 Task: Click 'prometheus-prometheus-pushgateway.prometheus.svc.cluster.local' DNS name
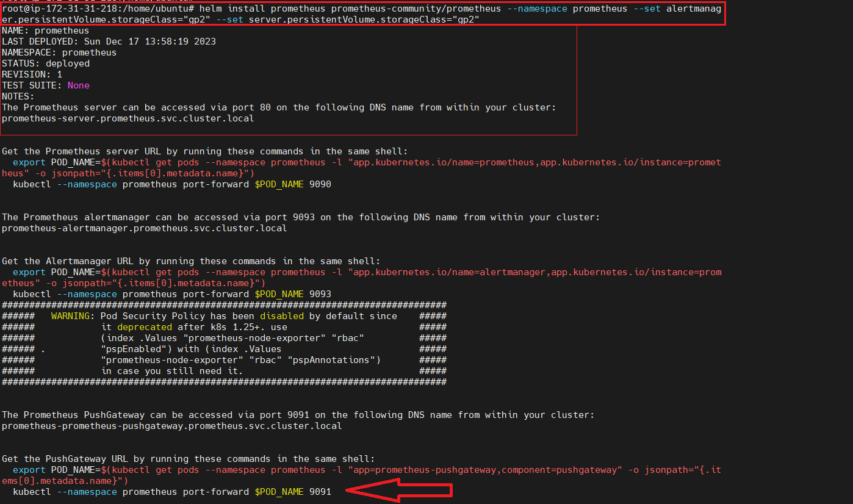pyautogui.click(x=172, y=426)
